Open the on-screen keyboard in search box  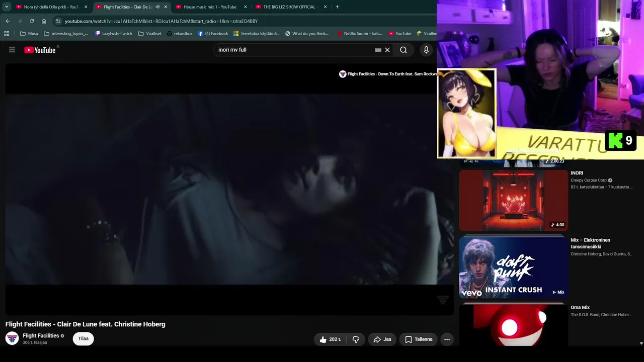pyautogui.click(x=378, y=50)
